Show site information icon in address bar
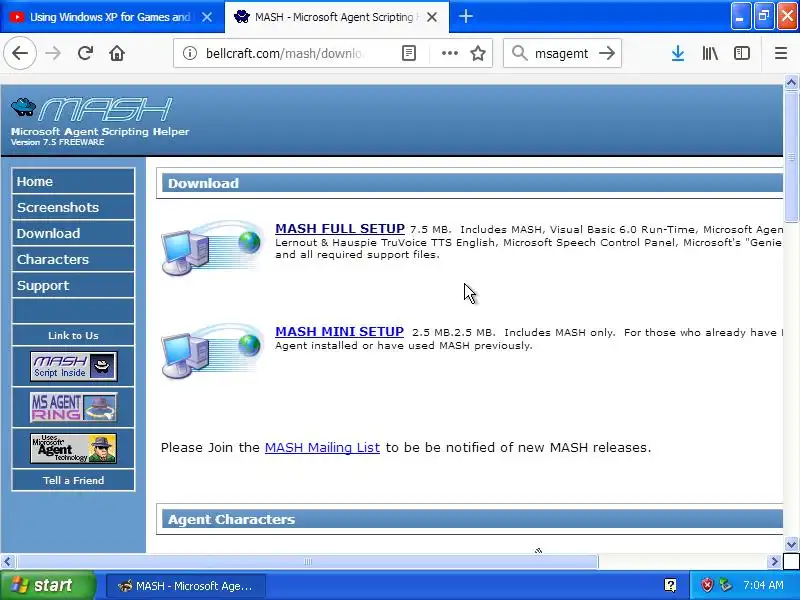 coord(190,53)
